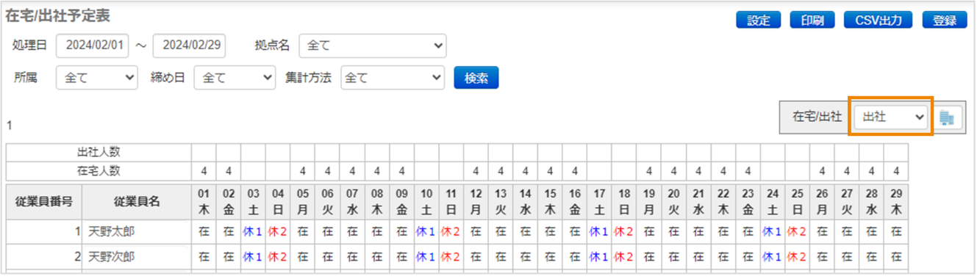Image resolution: width=980 pixels, height=279 pixels.
Task: Click 天野次郎's 休1 cell on the 10th
Action: click(426, 258)
